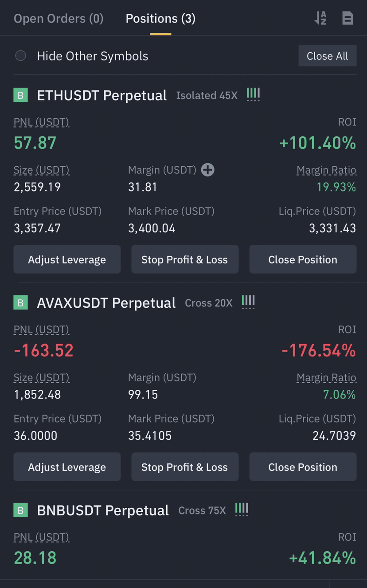Screen dimensions: 367x588
Task: Open the order history document icon
Action: pos(347,18)
